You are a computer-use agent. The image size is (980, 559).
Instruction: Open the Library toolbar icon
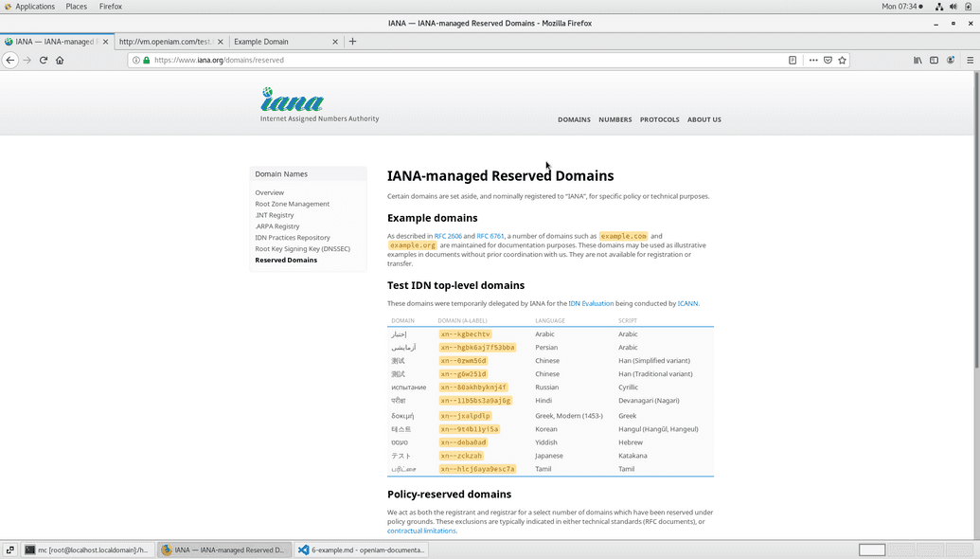918,60
